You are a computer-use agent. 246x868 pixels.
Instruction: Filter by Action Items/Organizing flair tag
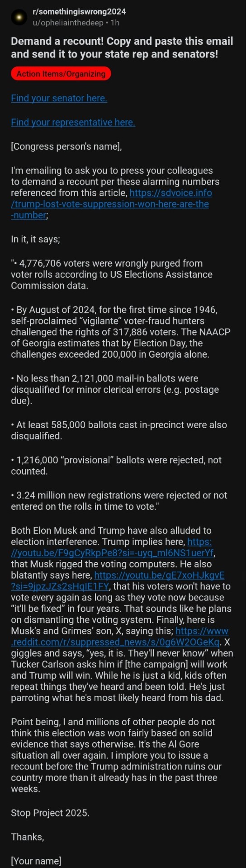61,74
